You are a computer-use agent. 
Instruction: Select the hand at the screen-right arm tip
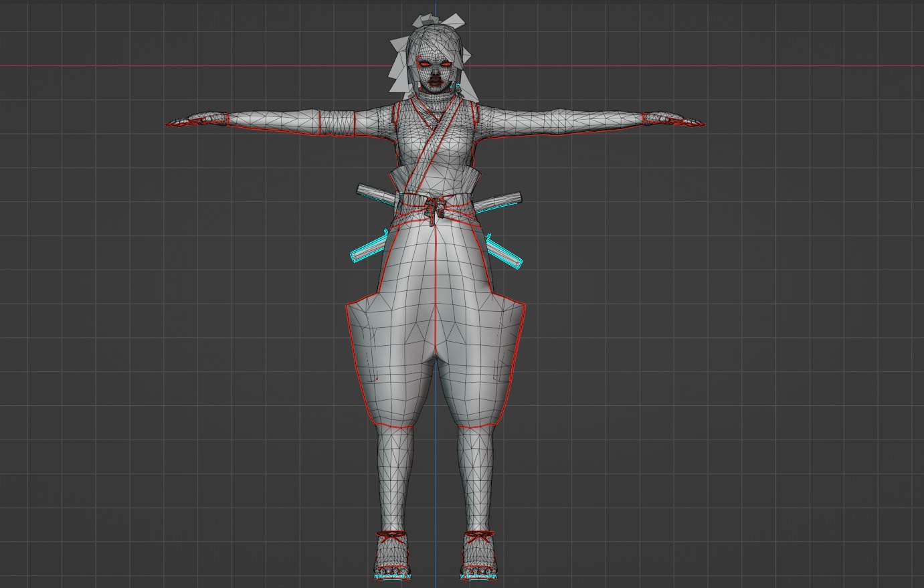(x=674, y=120)
